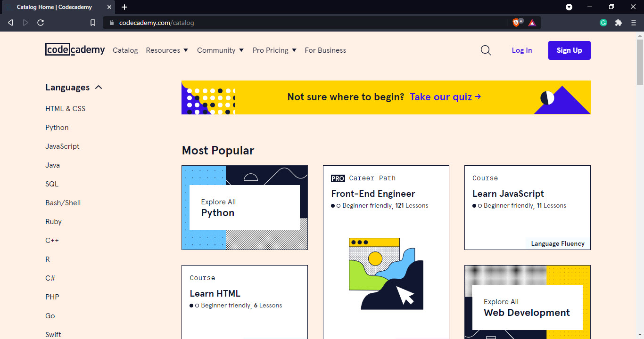Select HTML & CSS in Languages list

pos(66,109)
